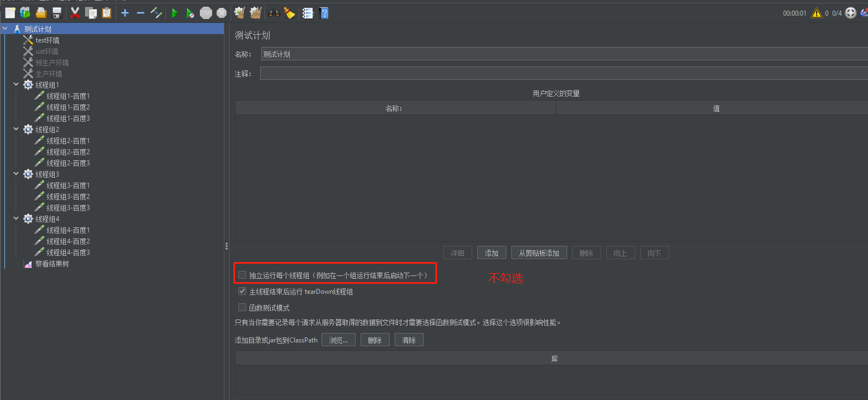
Task: Cut selection with the scissors icon
Action: pyautogui.click(x=75, y=13)
